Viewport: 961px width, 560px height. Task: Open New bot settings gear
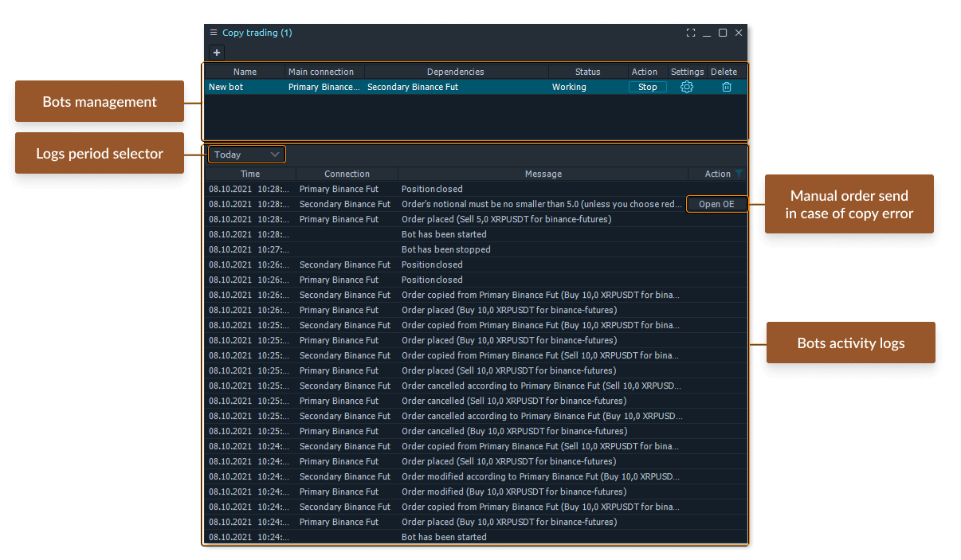686,87
